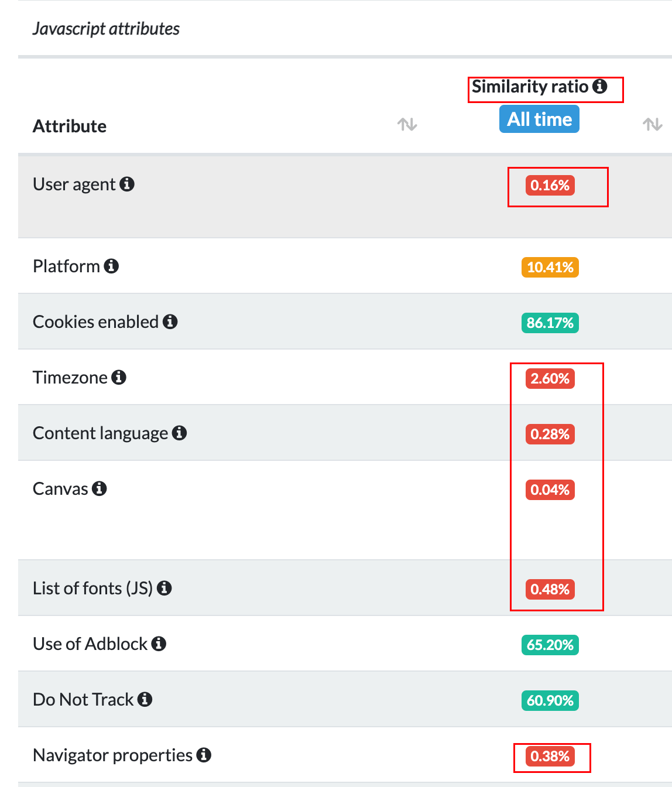Open the Cookies enabled info icon
The height and width of the screenshot is (787, 672).
(x=170, y=322)
